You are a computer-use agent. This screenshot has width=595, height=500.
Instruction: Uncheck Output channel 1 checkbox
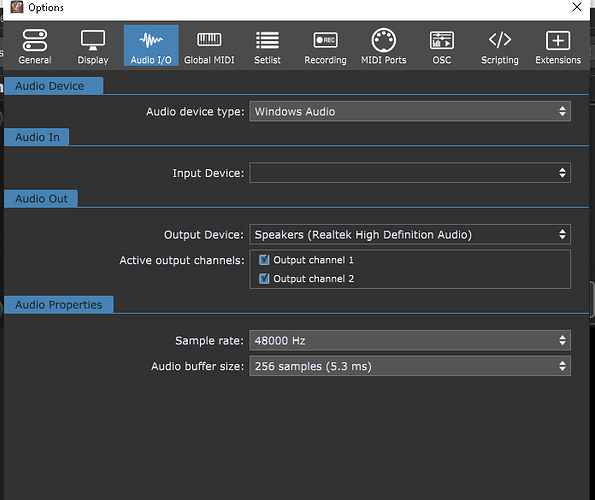click(x=264, y=260)
